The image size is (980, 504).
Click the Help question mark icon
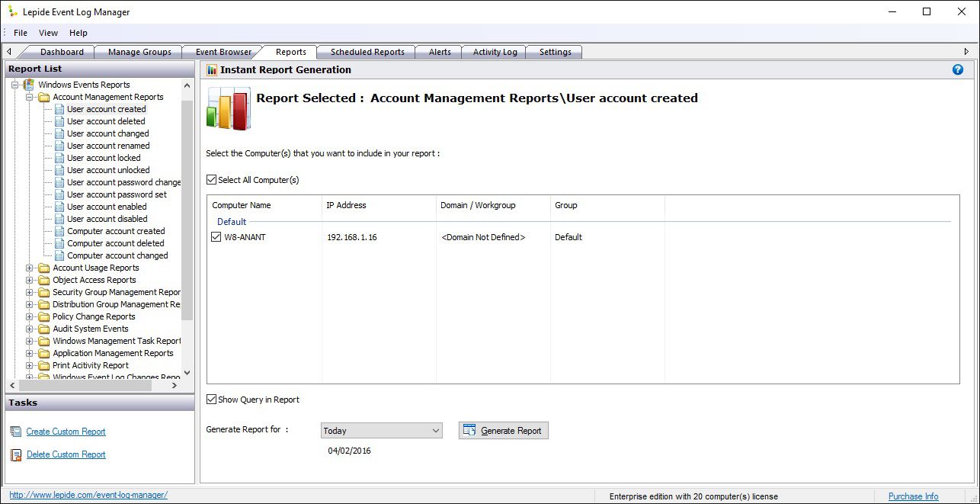958,69
